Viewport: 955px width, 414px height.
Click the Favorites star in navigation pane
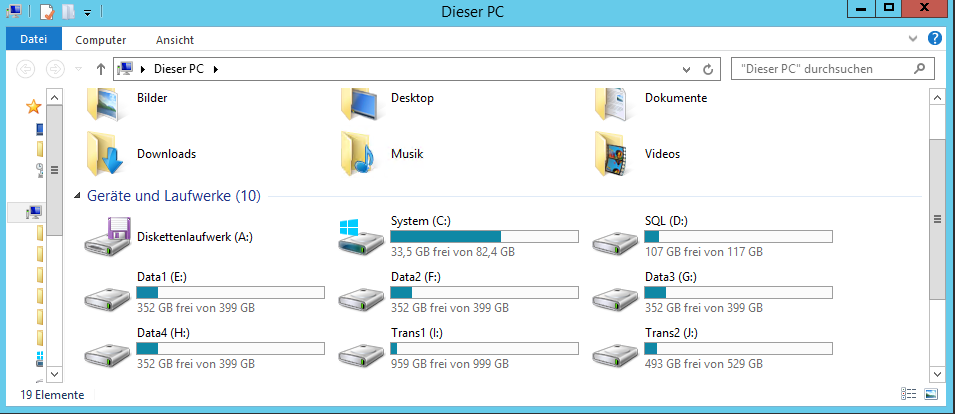(33, 107)
